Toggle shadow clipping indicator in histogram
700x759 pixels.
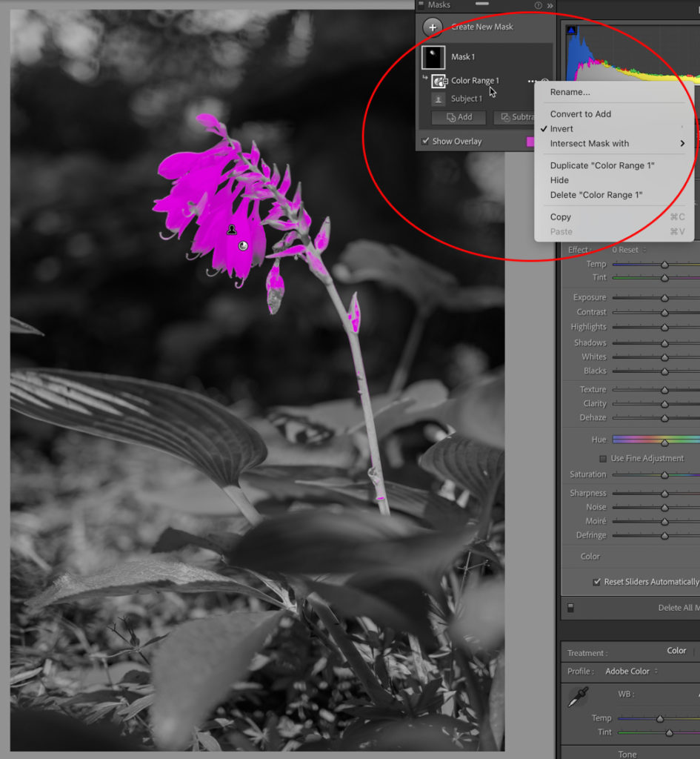[x=571, y=30]
